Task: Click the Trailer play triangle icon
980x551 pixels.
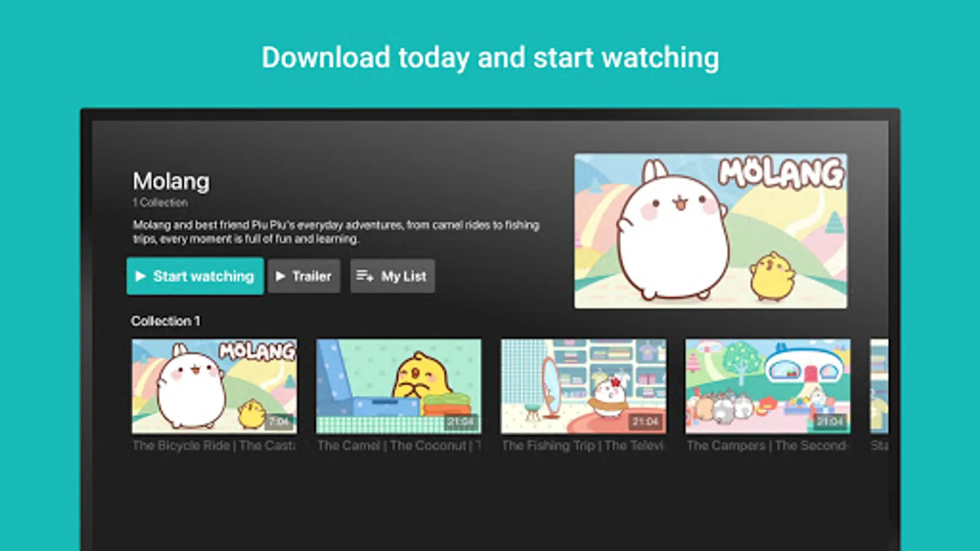Action: (281, 276)
